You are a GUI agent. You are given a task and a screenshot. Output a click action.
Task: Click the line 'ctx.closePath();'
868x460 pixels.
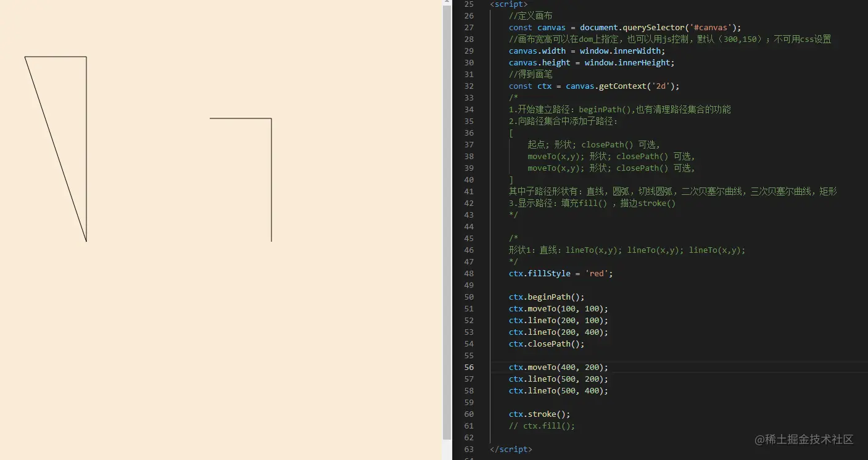point(547,344)
